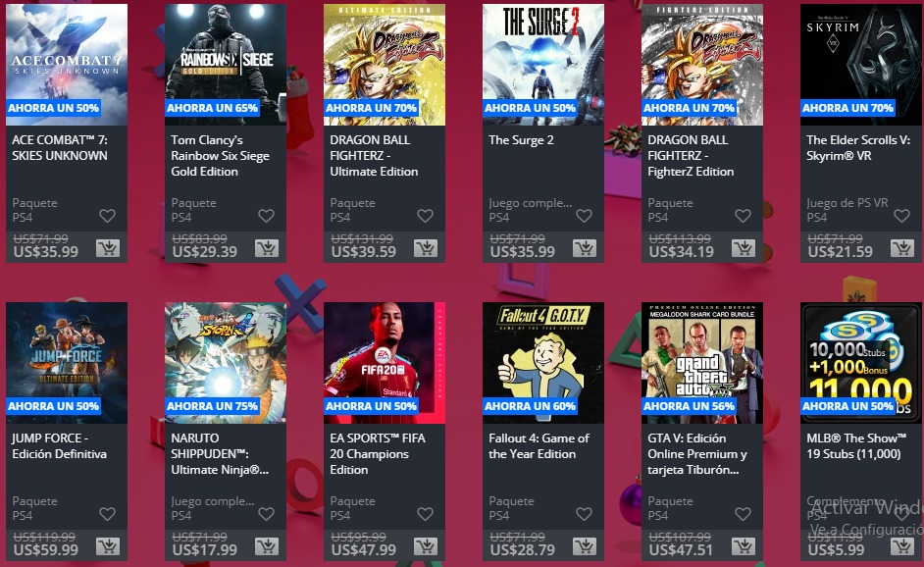Viewport: 924px width, 567px height.
Task: Favorite Fallout 4 Game of the Year Edition
Action: pyautogui.click(x=584, y=514)
